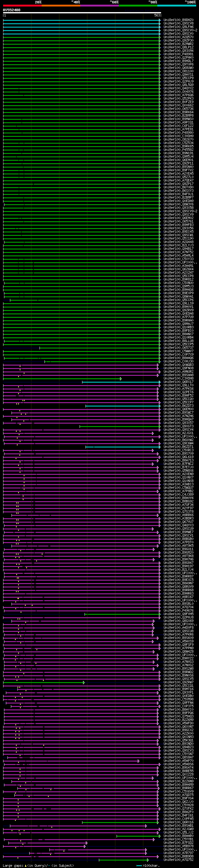Click the cyan alignment bar for UniRef100_Q6RX17
The width and height of the screenshot is (199, 868).
[x=121, y=382]
